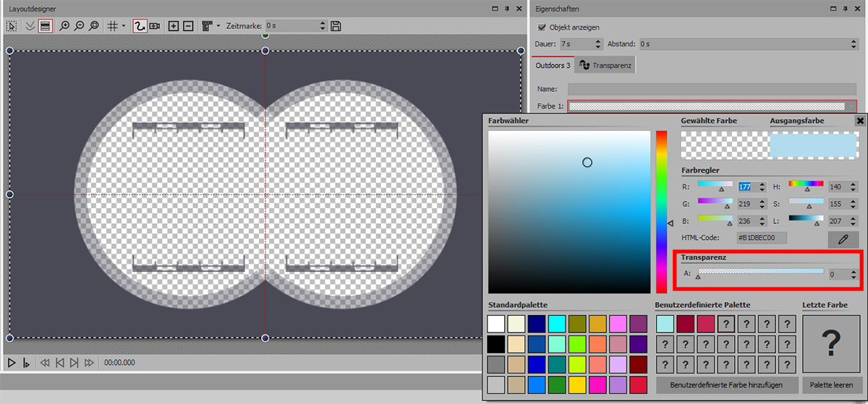Click 'Benutzerdefinierte Farbe hinzufügen' button

pos(728,385)
